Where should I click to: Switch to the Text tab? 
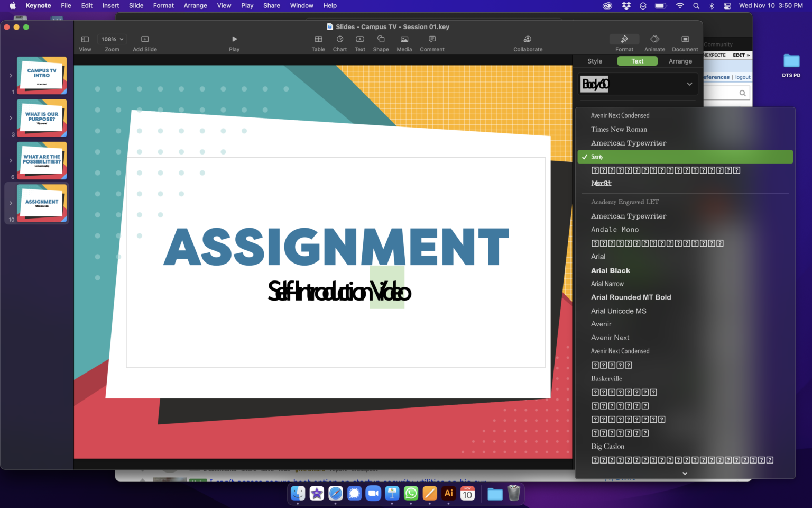click(638, 61)
